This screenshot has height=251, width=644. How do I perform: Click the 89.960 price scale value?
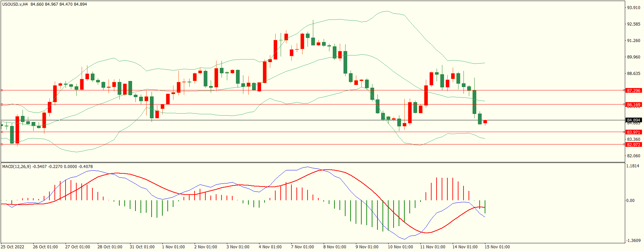pyautogui.click(x=634, y=57)
